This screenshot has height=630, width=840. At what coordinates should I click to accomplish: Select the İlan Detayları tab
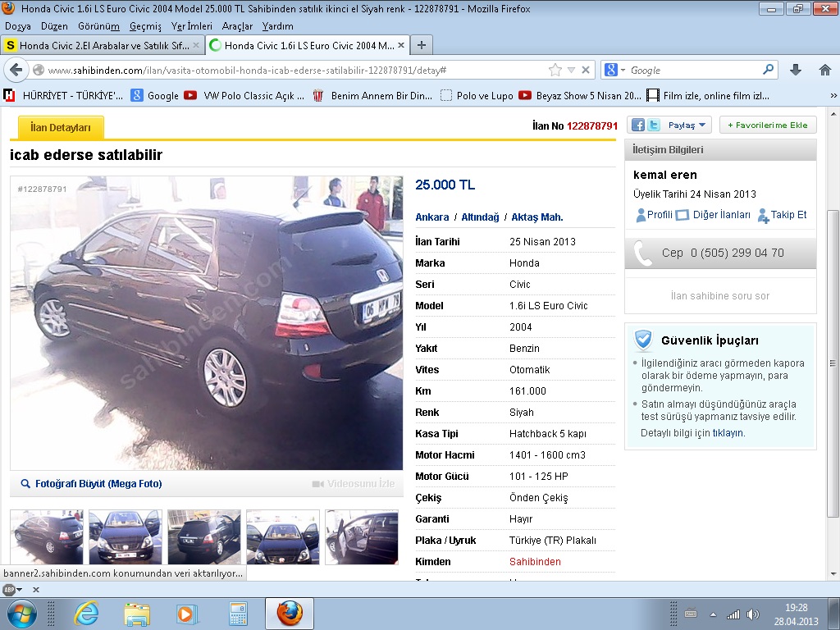click(x=61, y=127)
